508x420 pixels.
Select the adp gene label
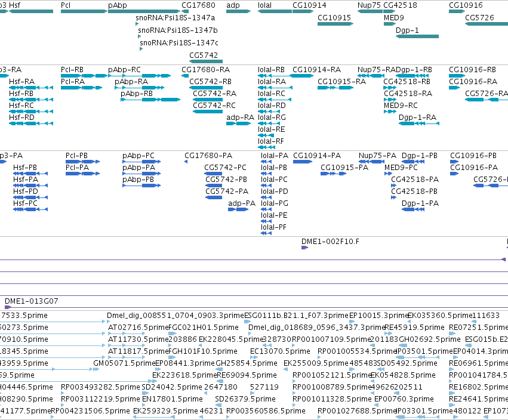click(x=233, y=5)
